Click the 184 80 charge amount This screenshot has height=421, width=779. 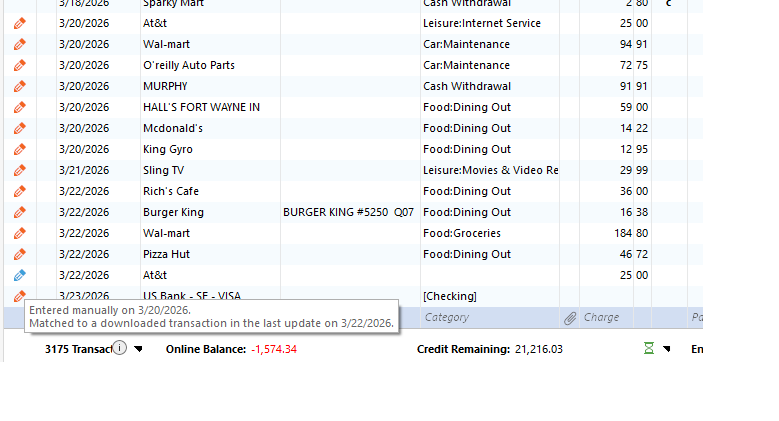click(x=631, y=233)
